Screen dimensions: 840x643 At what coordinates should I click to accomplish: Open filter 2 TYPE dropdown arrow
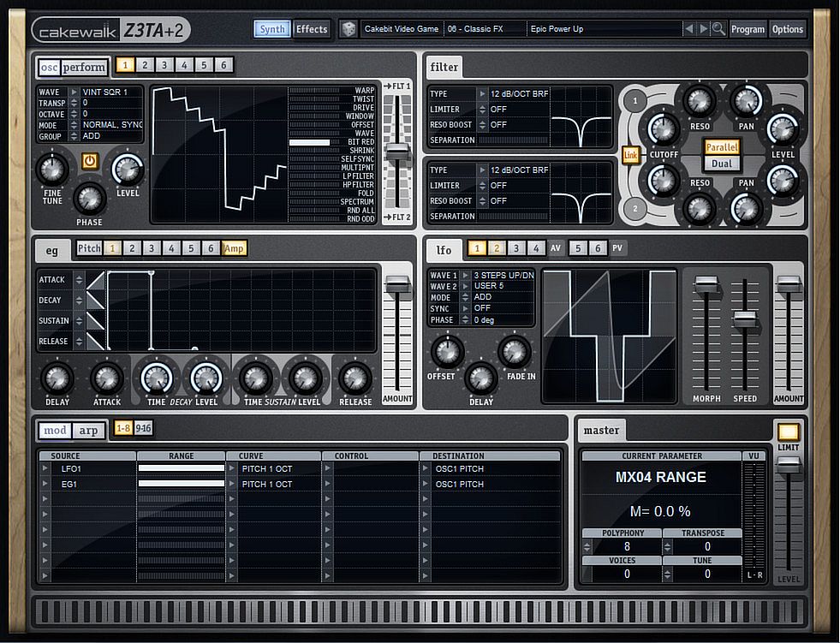coord(482,170)
